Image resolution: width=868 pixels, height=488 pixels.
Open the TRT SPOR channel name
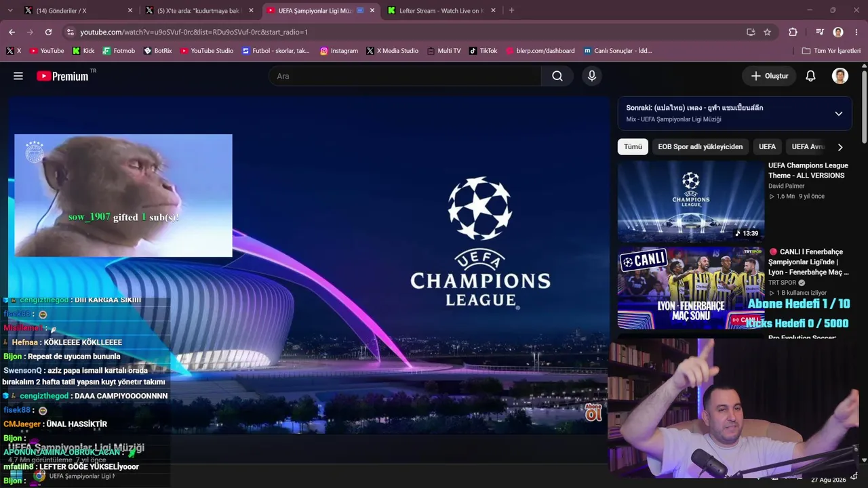click(783, 283)
